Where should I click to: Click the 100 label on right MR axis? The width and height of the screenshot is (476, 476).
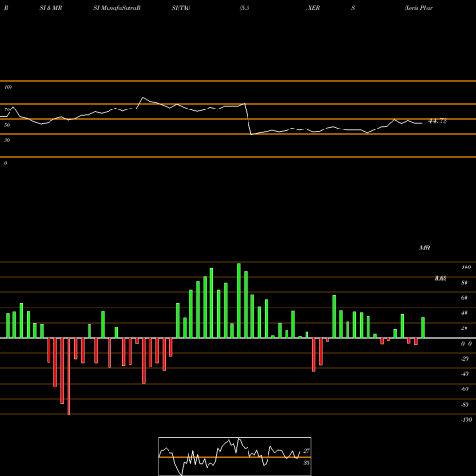coord(466,268)
